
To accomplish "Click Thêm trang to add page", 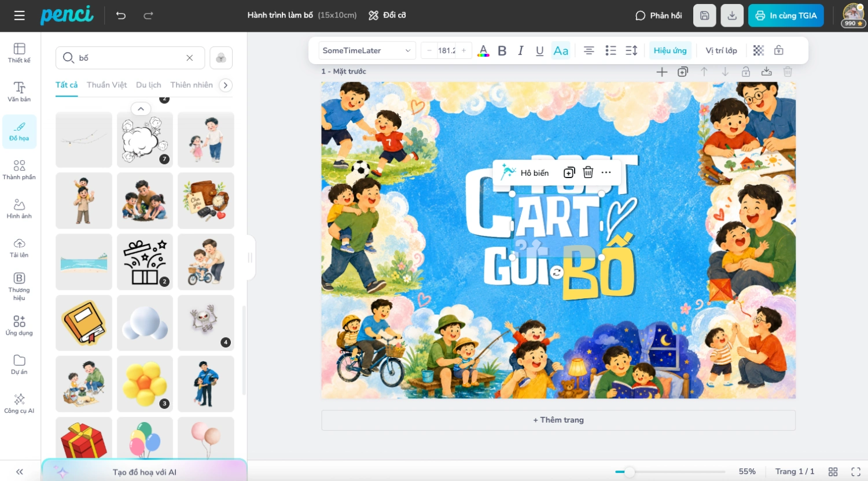I will point(558,420).
